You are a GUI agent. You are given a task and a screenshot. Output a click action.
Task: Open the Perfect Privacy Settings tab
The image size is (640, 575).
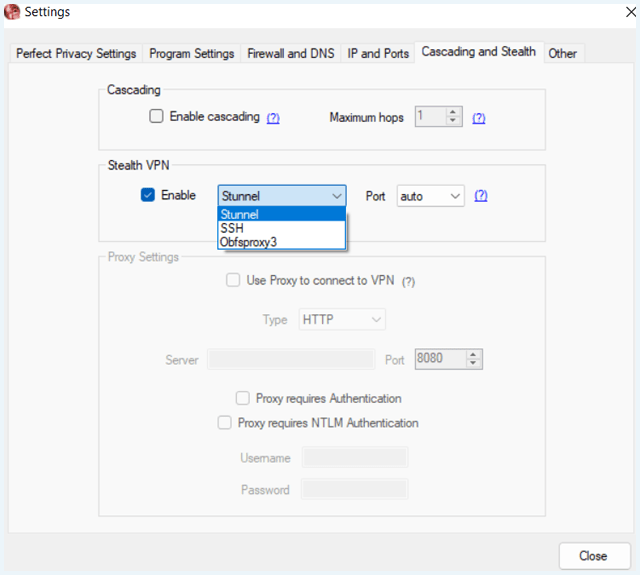click(x=76, y=53)
